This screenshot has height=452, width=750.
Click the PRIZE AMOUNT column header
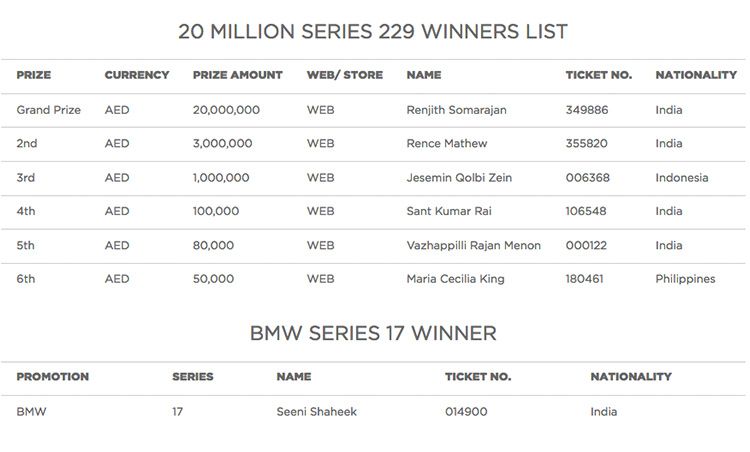237,75
